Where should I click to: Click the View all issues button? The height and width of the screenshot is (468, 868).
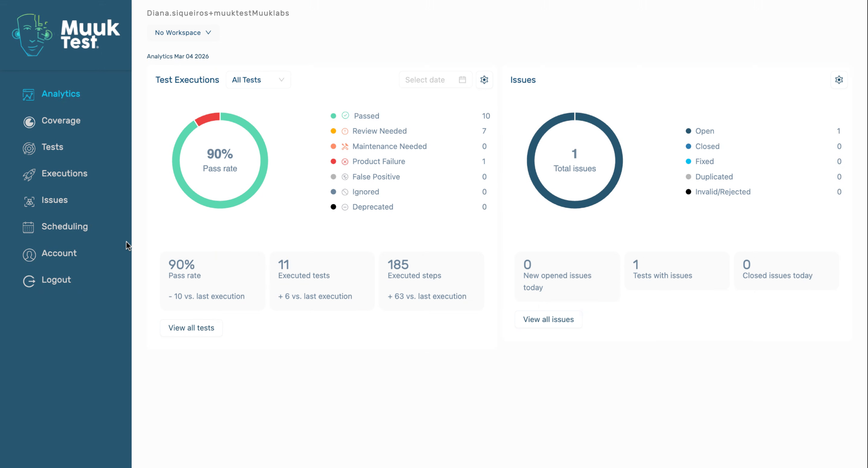[x=548, y=319]
